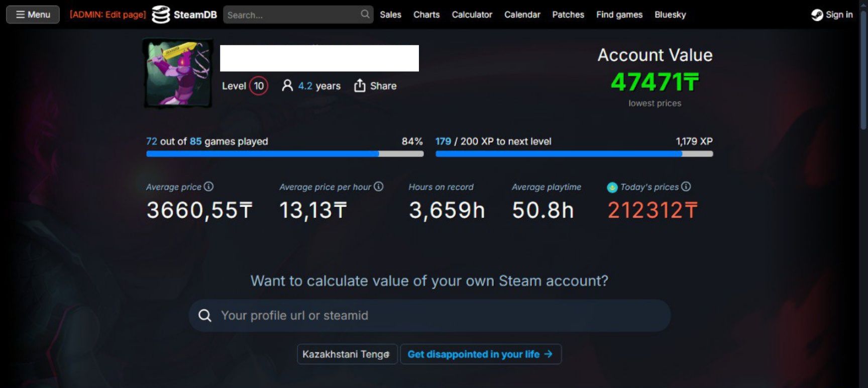Open the Calculator nav item
Image resolution: width=868 pixels, height=388 pixels.
pos(472,15)
